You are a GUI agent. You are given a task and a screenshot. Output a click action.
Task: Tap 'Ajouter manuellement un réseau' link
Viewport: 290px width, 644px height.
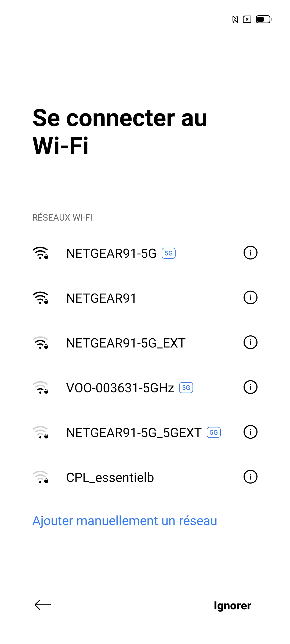[125, 521]
